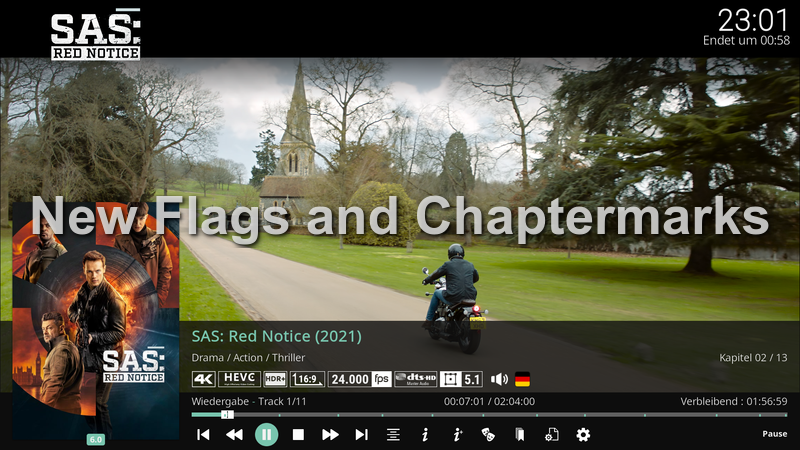Click the 'Kapitel 02 / 13' label

753,358
